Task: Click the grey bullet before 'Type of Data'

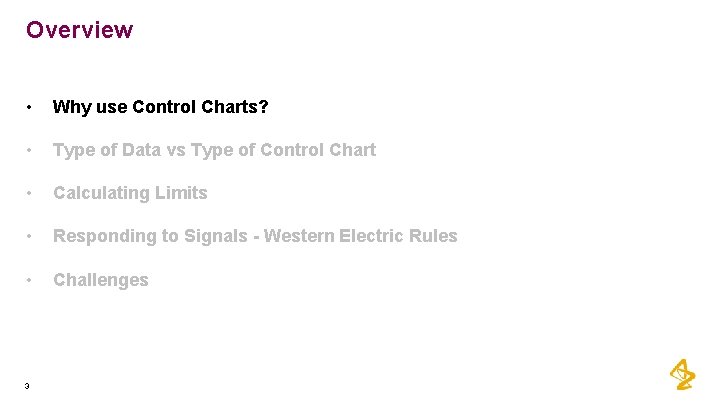Action: pyautogui.click(x=29, y=150)
